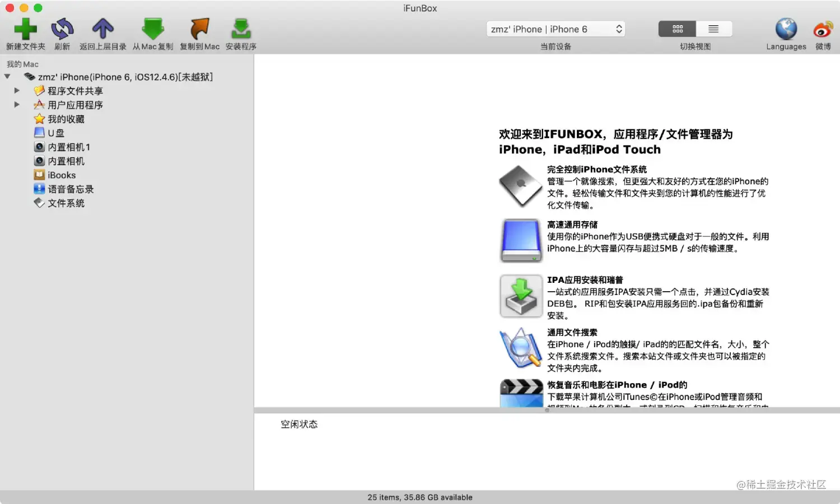Click the star icon beside 我的收藏
Screen dimensions: 840x504
click(39, 119)
